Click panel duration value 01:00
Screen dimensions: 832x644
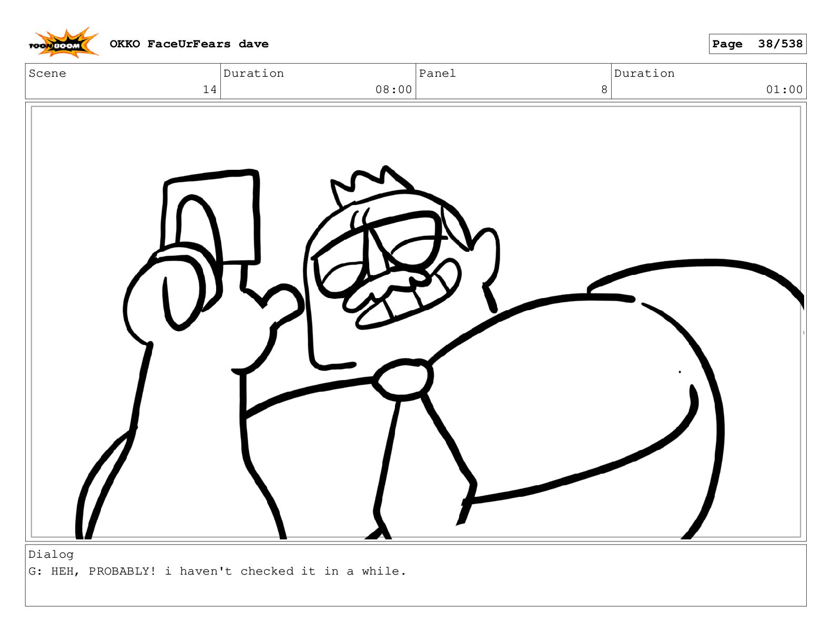784,89
